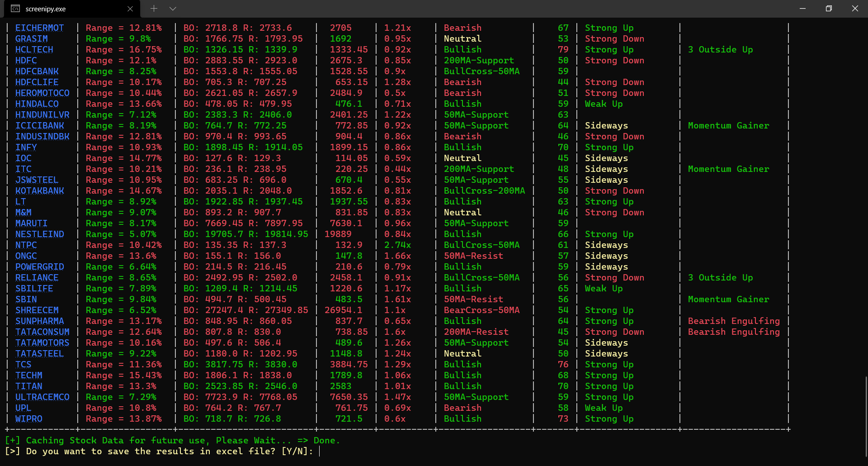The image size is (868, 466).
Task: Open the SBILIFE stock link
Action: (34, 289)
